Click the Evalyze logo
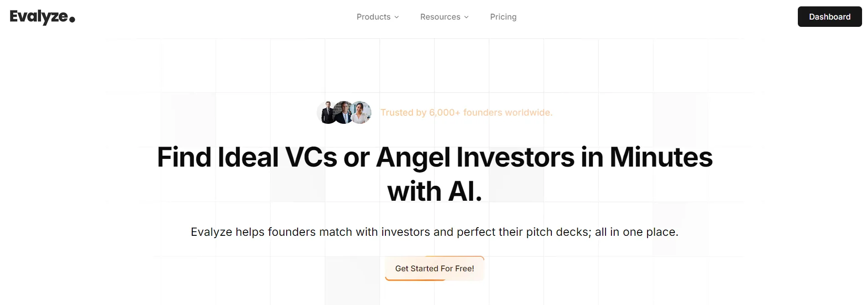The image size is (868, 305). (x=42, y=17)
